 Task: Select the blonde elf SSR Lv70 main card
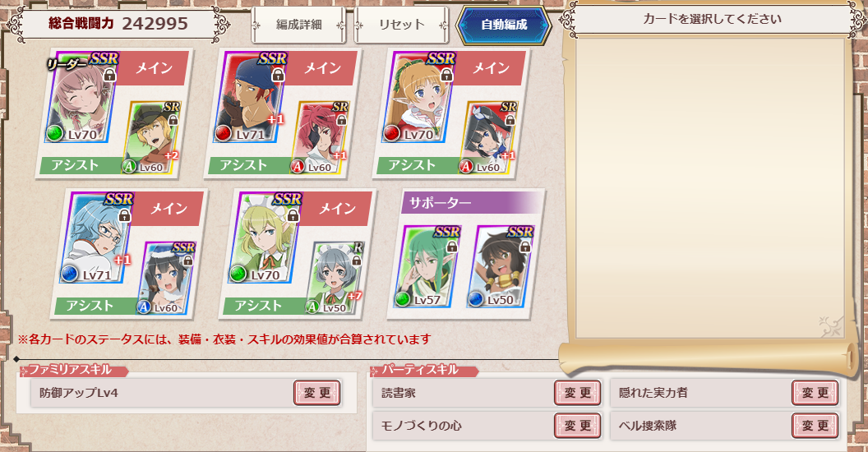click(x=419, y=98)
